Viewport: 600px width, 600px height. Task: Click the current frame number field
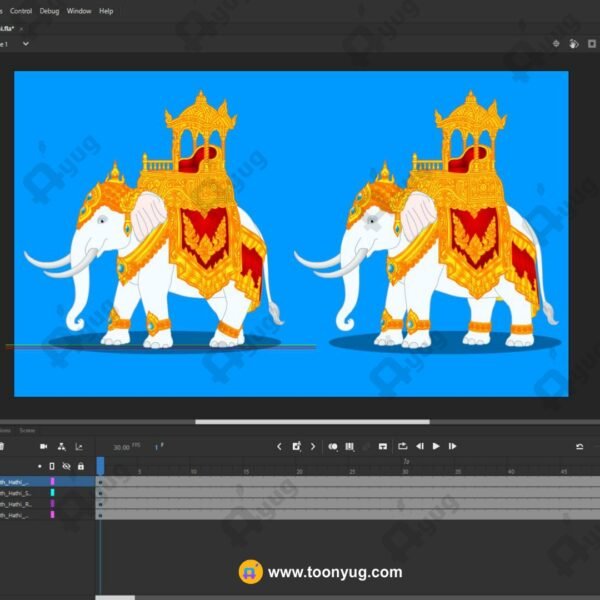pos(157,447)
